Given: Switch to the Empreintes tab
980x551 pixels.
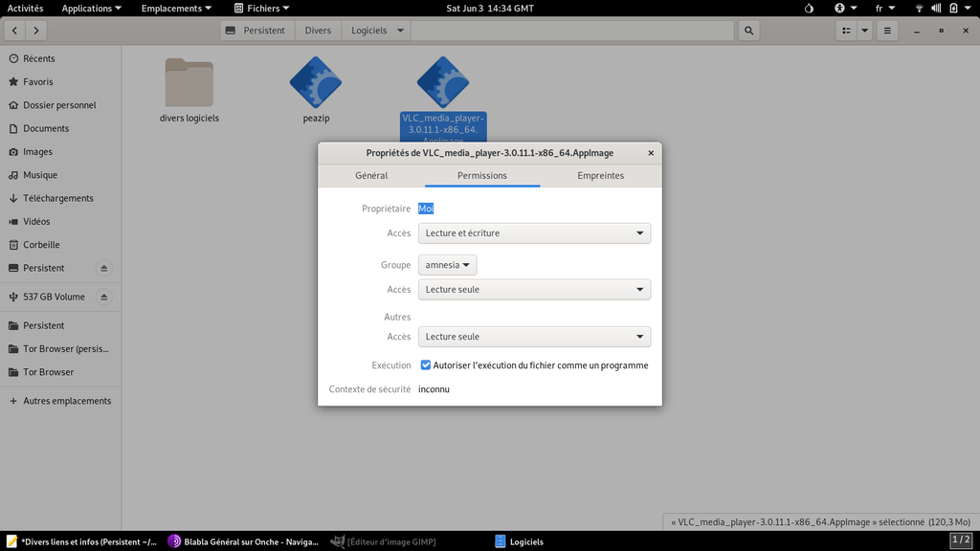Looking at the screenshot, I should point(600,176).
